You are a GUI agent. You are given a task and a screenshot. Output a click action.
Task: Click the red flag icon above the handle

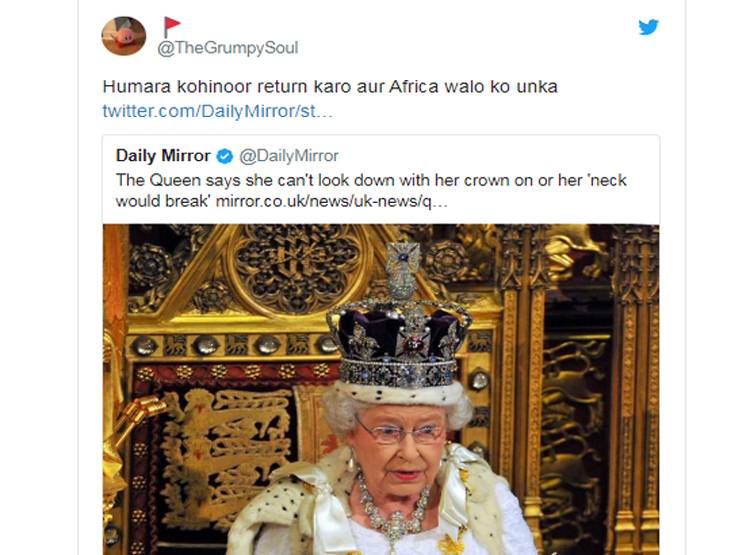pos(171,26)
